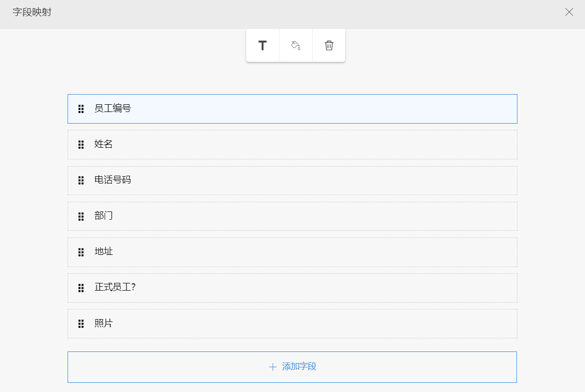
Task: Click drag handle of 员工编号 field
Action: [x=81, y=109]
